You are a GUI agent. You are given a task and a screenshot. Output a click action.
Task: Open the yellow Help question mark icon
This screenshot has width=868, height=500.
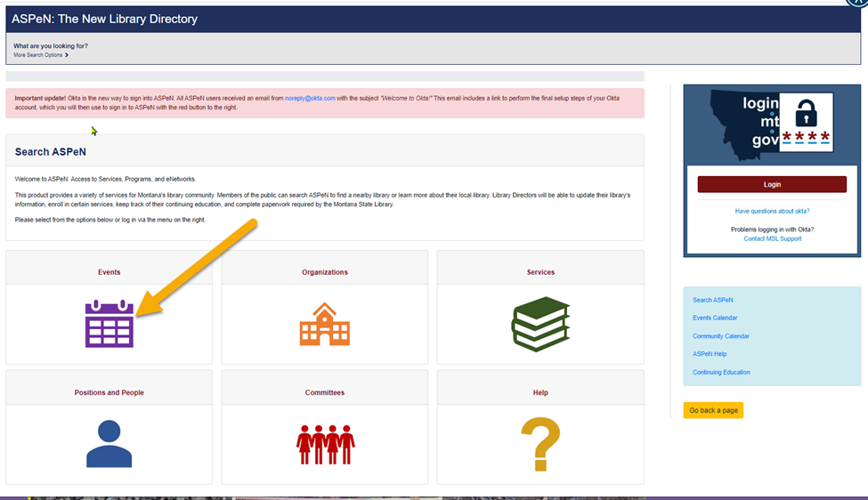pyautogui.click(x=540, y=444)
